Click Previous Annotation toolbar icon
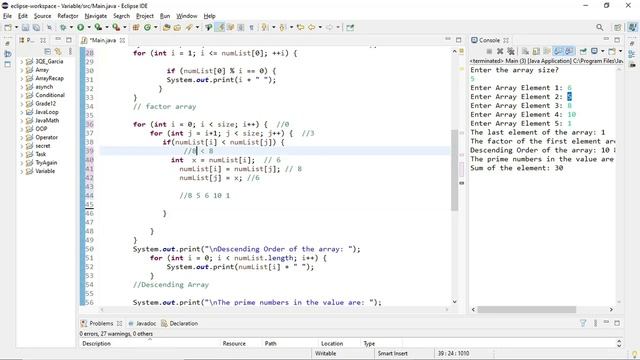 coord(282,27)
